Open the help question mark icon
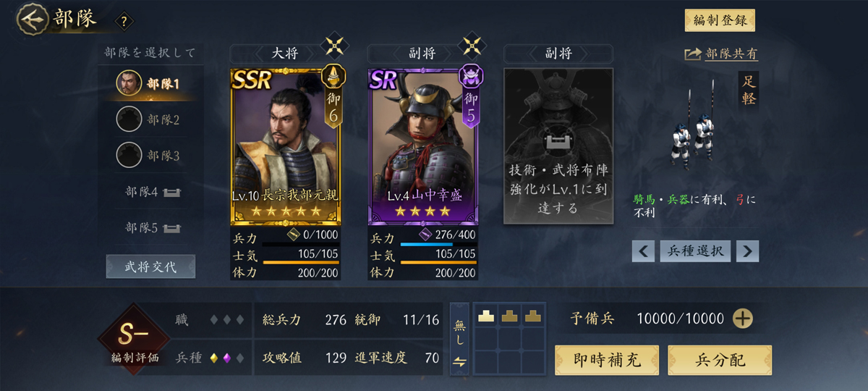The image size is (868, 391). click(124, 22)
